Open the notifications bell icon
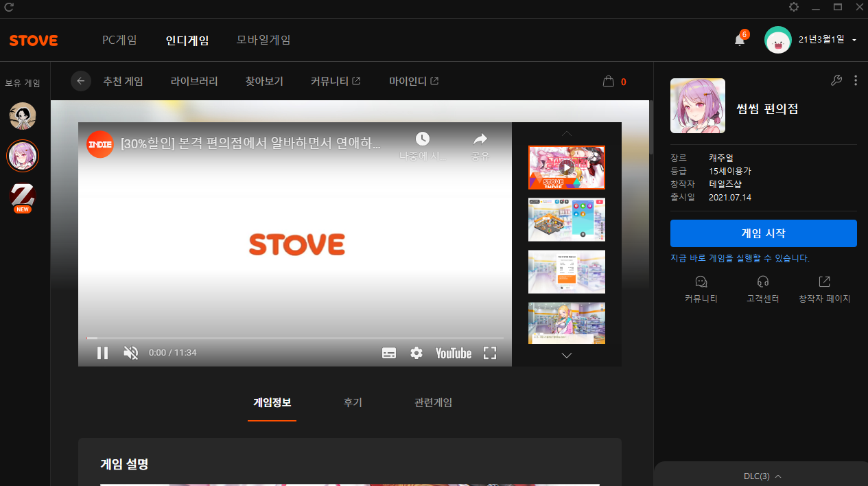This screenshot has width=868, height=486. [739, 40]
